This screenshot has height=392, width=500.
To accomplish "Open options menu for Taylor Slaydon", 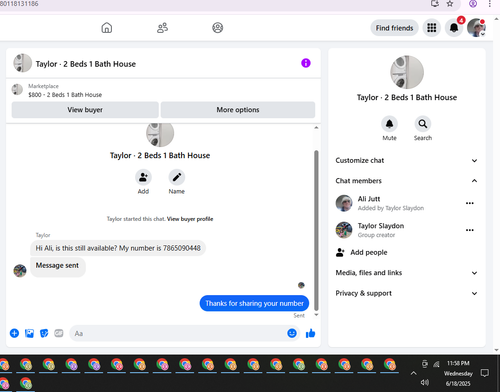I will tap(470, 230).
